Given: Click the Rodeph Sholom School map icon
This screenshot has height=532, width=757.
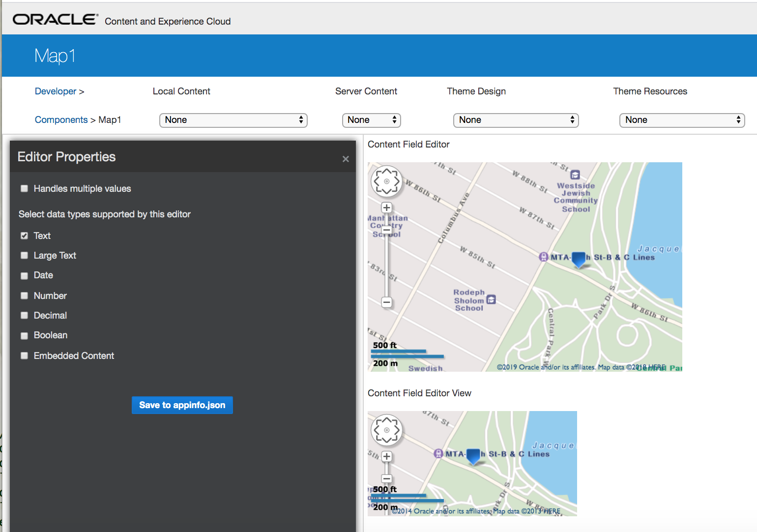Looking at the screenshot, I should coord(491,299).
